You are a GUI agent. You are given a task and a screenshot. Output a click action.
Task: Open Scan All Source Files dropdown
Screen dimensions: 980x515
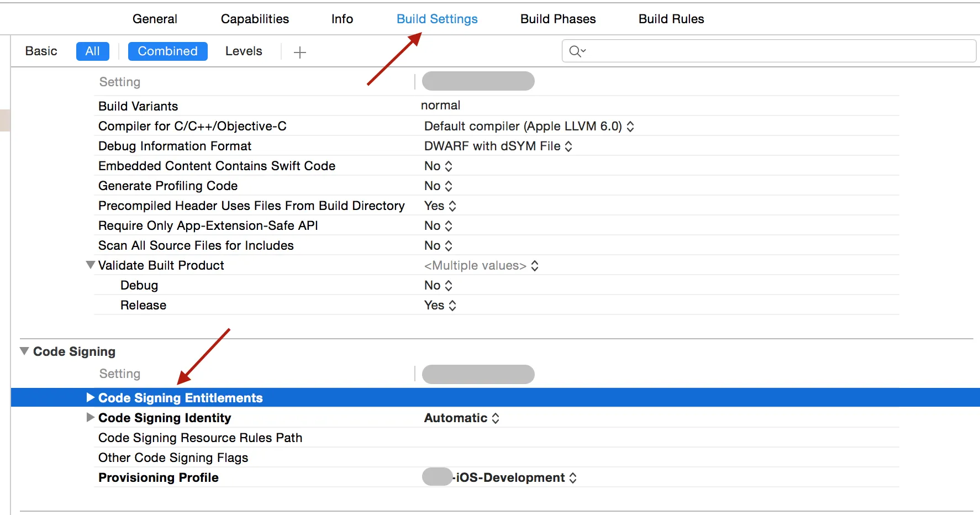(x=439, y=245)
